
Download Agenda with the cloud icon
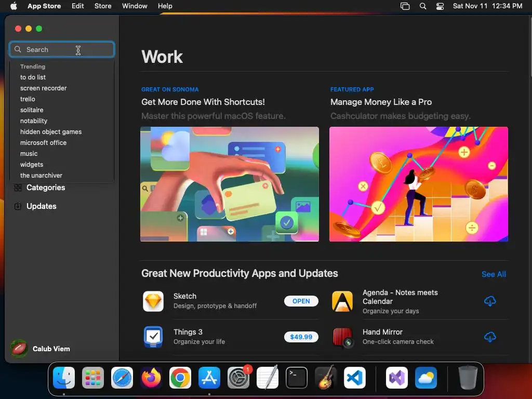point(490,301)
